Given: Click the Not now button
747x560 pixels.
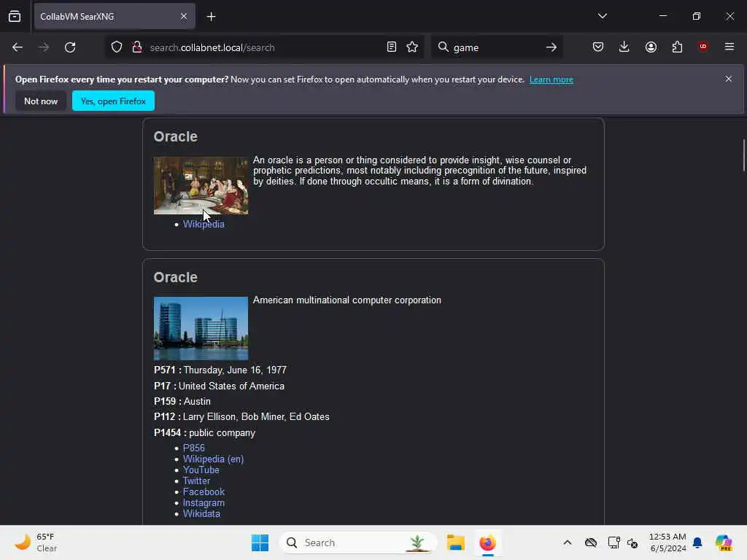Looking at the screenshot, I should pos(41,101).
